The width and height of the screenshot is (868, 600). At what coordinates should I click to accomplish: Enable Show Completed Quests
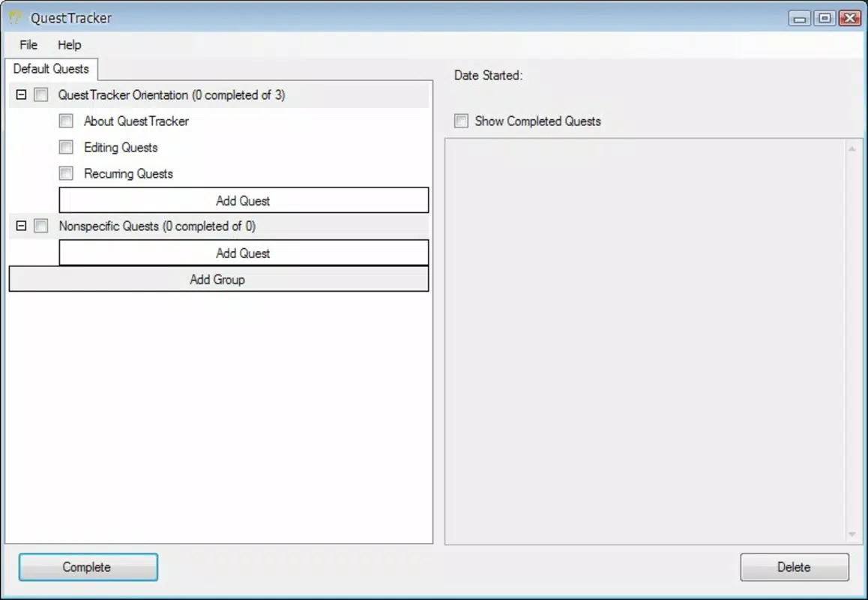point(461,121)
